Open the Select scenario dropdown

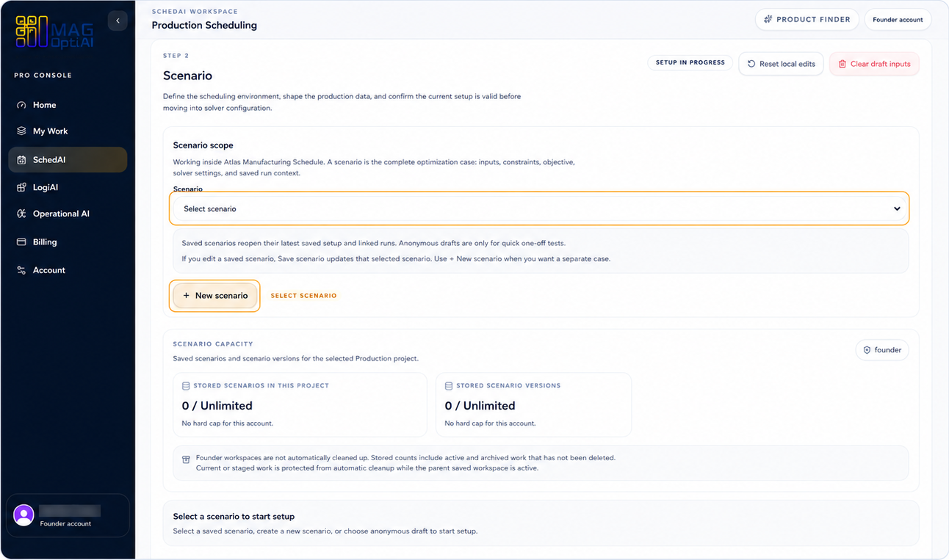click(x=540, y=209)
